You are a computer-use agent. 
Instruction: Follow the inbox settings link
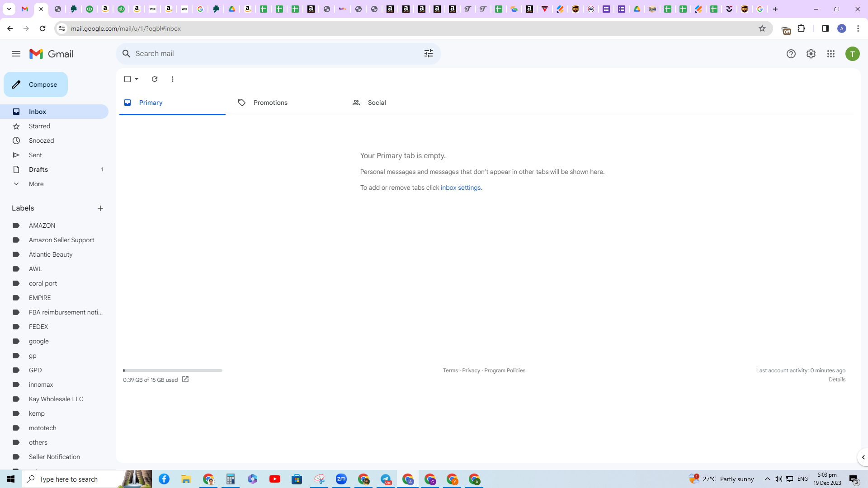point(461,188)
